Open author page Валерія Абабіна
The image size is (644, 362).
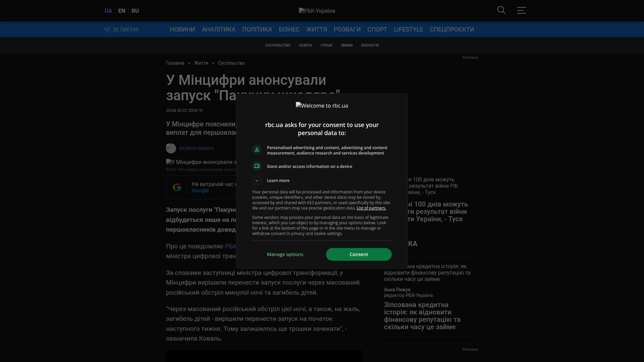(197, 148)
